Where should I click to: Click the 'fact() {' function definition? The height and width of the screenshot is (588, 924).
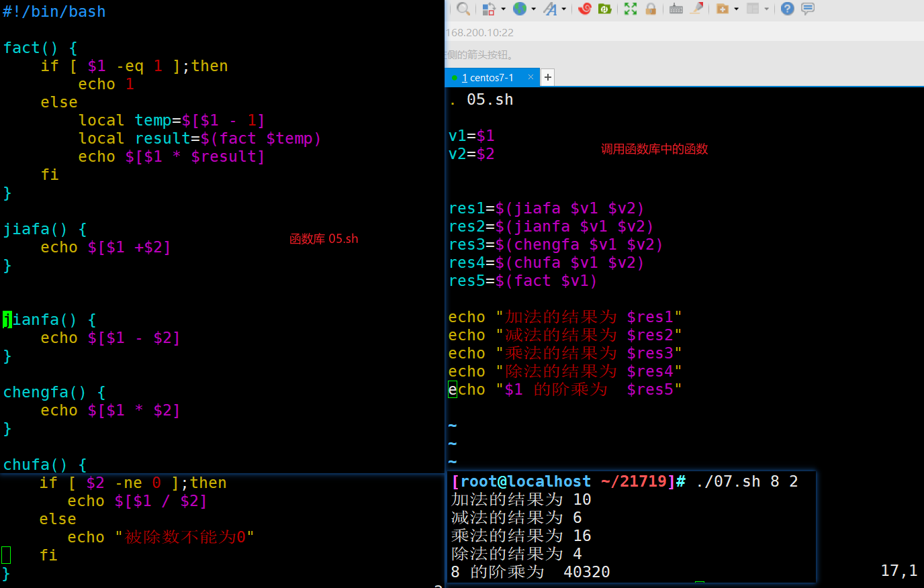click(40, 48)
